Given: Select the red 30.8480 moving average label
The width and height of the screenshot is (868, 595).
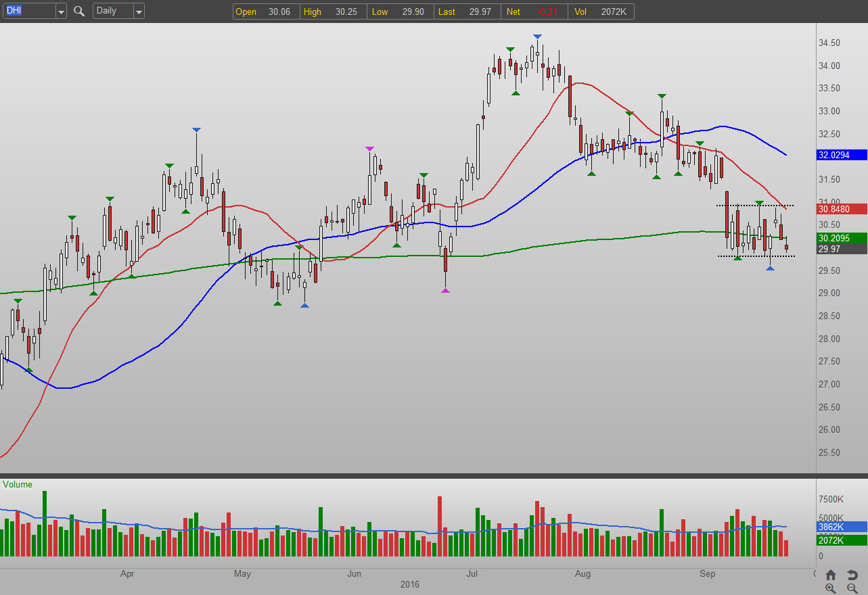Looking at the screenshot, I should tap(841, 210).
